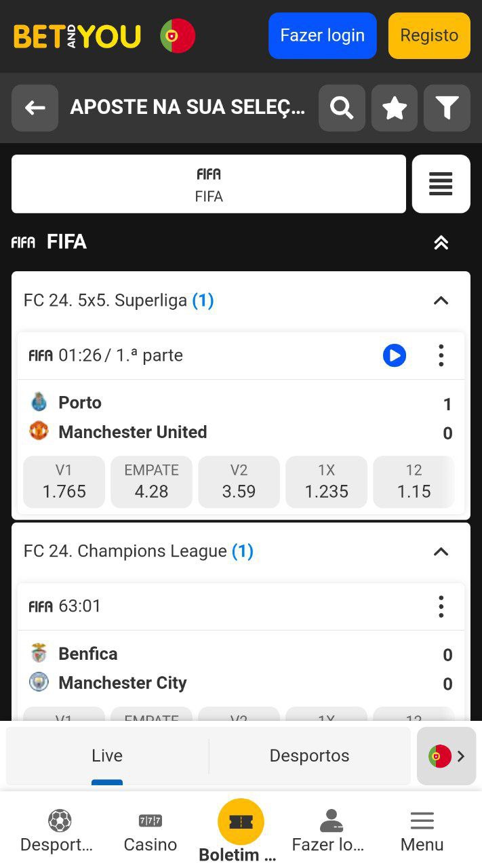Open more options for Benfica match
Viewport: 482px width, 868px height.
click(x=441, y=606)
